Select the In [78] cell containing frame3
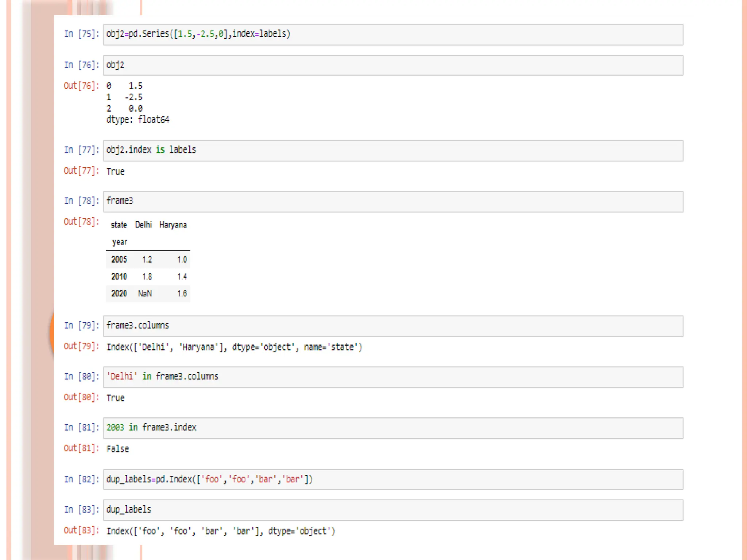Viewport: 747px width, 560px height. [393, 202]
